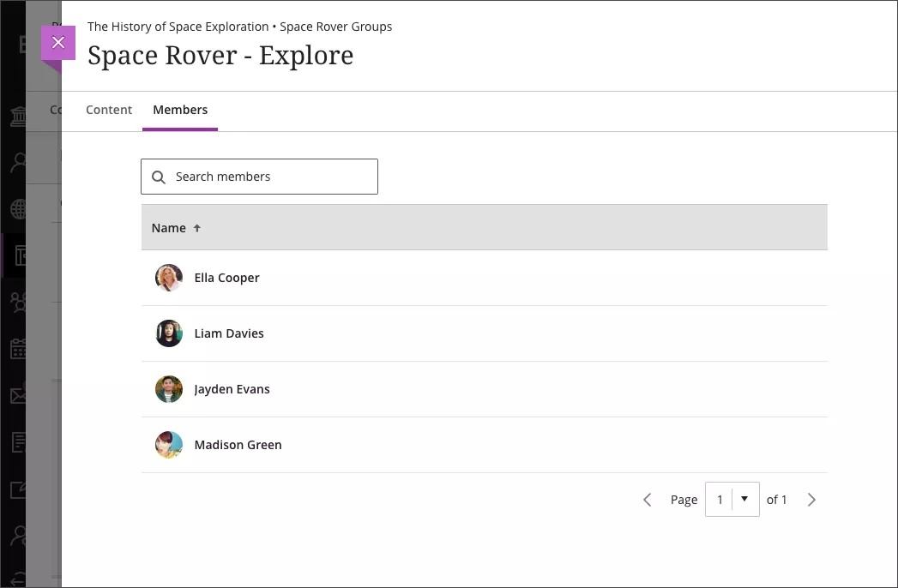898x588 pixels.
Task: Click Ella Cooper's profile avatar
Action: [x=168, y=277]
